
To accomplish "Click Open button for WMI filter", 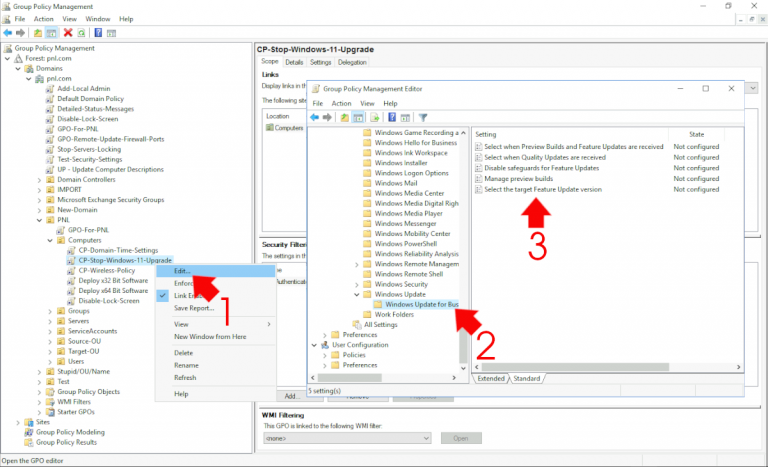I will pos(461,438).
